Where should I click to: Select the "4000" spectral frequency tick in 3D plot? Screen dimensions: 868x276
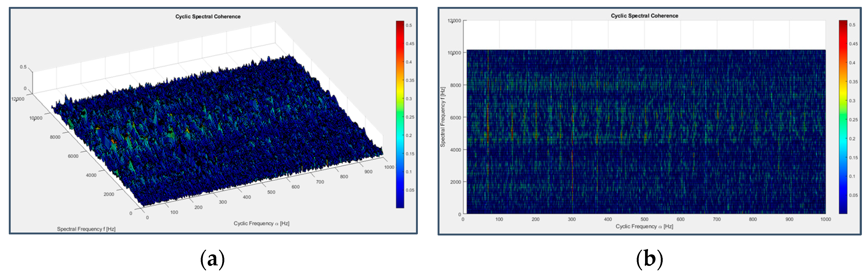[91, 175]
